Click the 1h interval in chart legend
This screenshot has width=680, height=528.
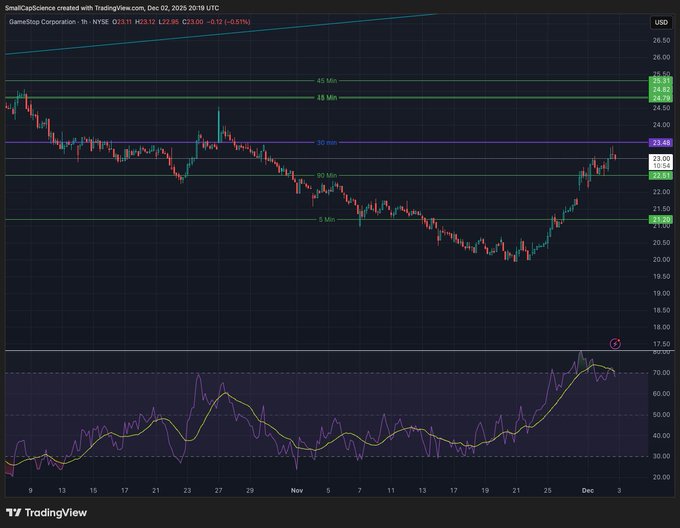[91, 21]
